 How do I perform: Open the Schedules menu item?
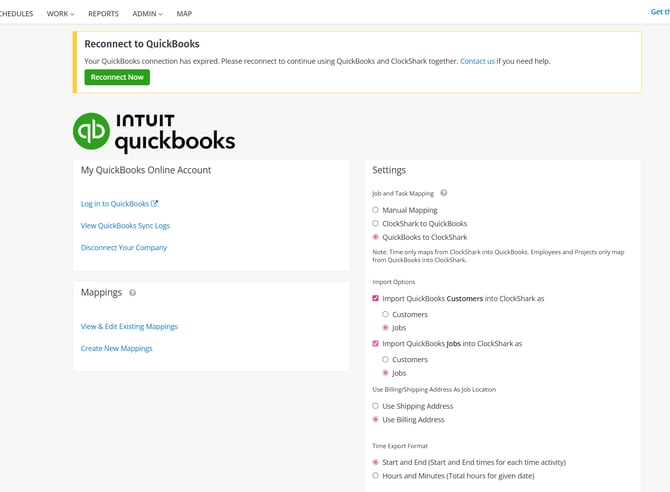16,14
